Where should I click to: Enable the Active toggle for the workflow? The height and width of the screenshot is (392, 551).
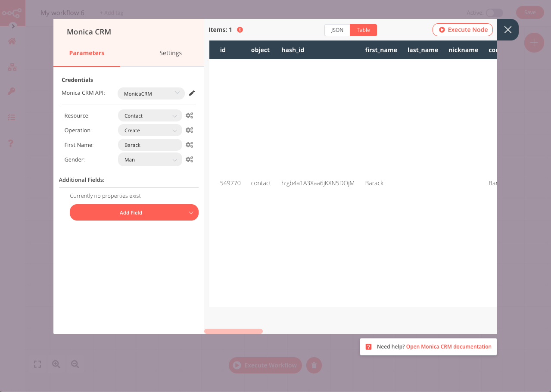[494, 13]
